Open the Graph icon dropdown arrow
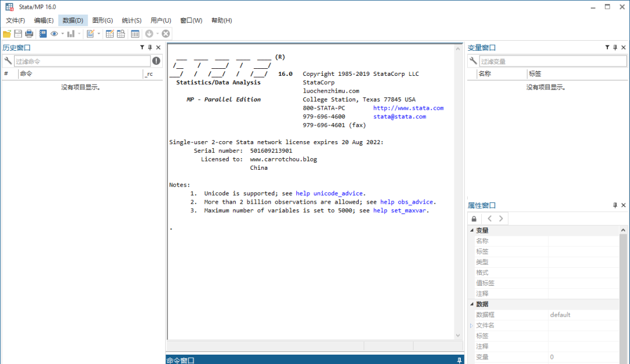This screenshot has width=630, height=364. [79, 34]
